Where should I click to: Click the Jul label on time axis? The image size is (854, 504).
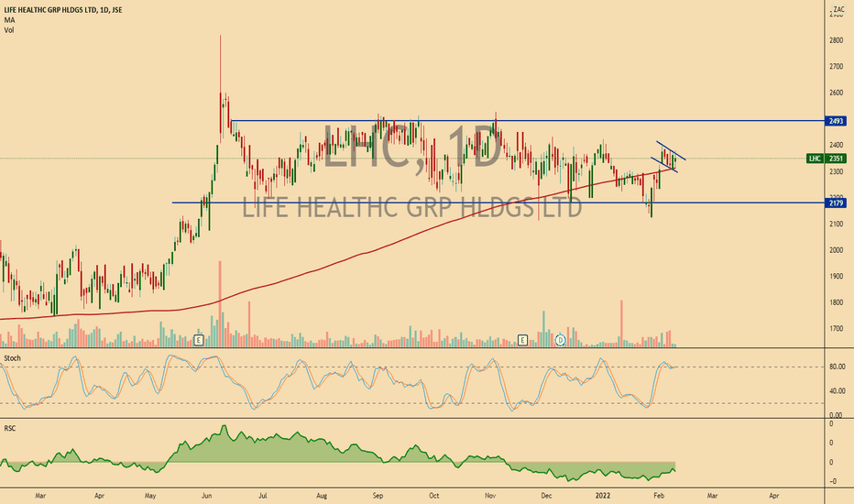[x=262, y=496]
